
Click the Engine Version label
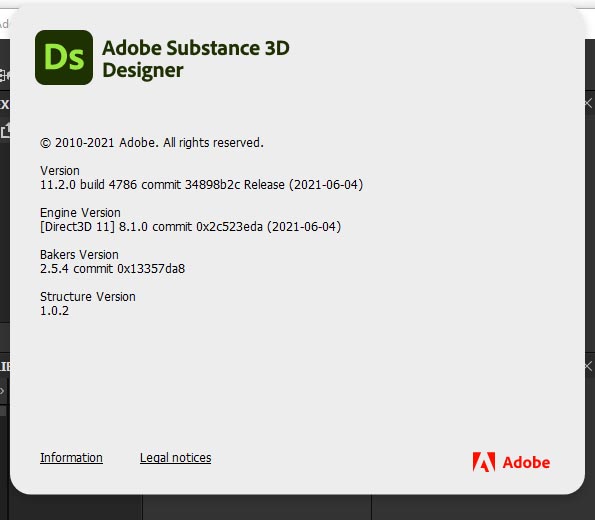coord(80,213)
